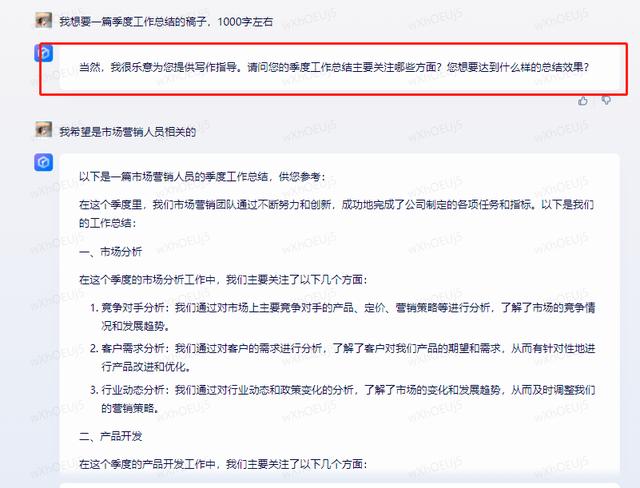Click the sentence 在这个季度的产品开发工作中
The image size is (640, 488).
(223, 464)
